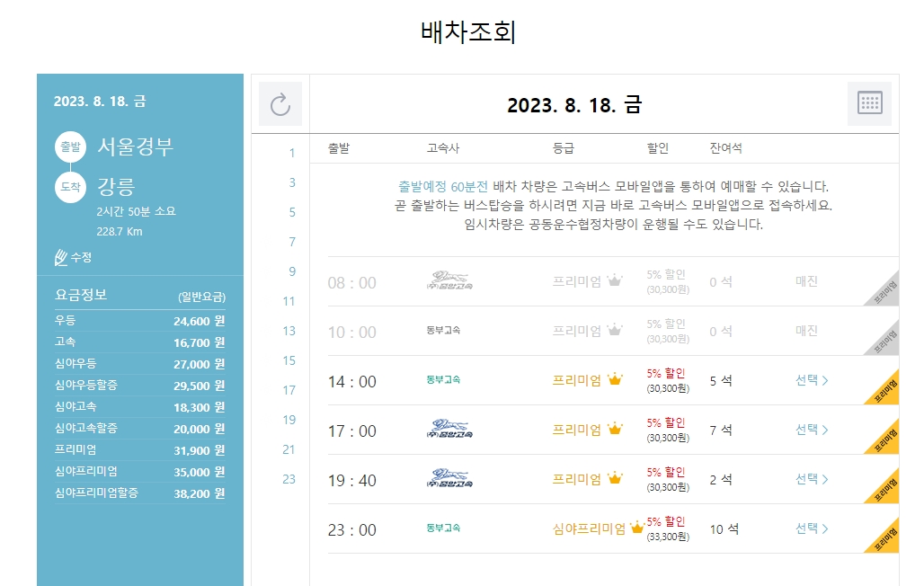Click the 5% 할인 text on 19:40 row
The image size is (924, 586).
[x=666, y=472]
